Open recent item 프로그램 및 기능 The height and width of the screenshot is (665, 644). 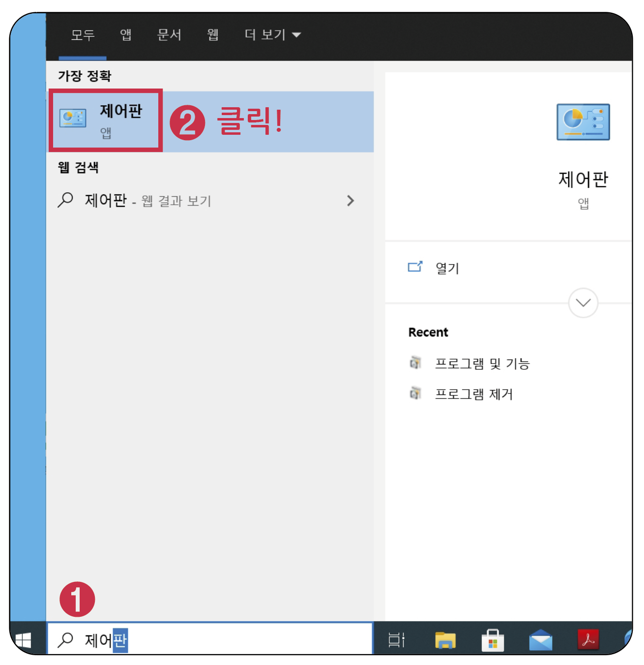point(482,363)
